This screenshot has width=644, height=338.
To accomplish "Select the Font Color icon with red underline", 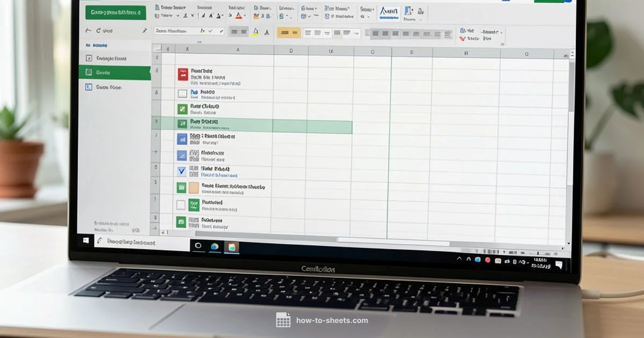I will [x=239, y=16].
